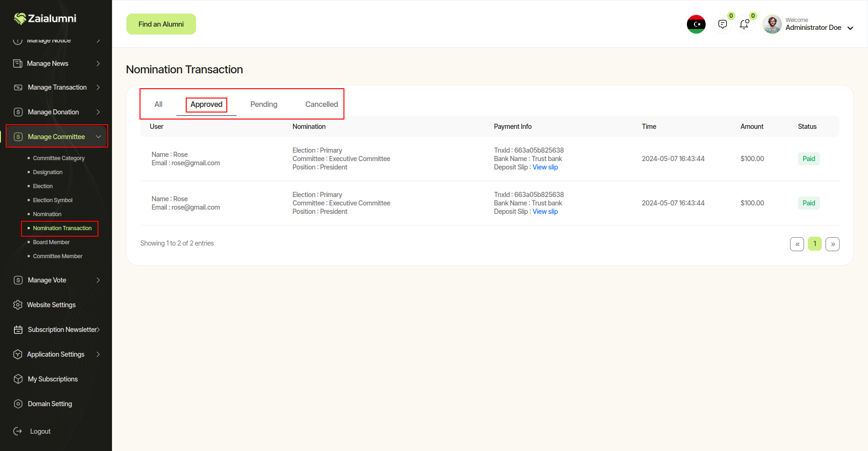Screen dimensions: 868x451
Task: Click Paid status in first row
Action: [x=809, y=159]
